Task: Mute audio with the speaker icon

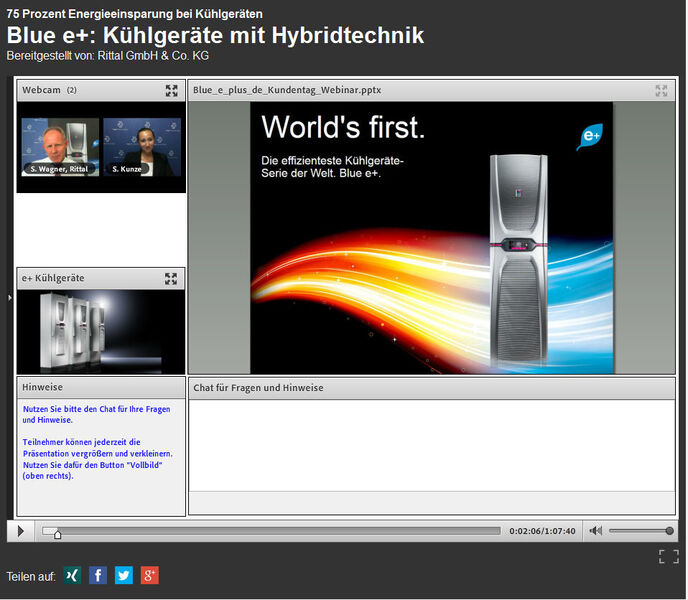Action: [595, 531]
